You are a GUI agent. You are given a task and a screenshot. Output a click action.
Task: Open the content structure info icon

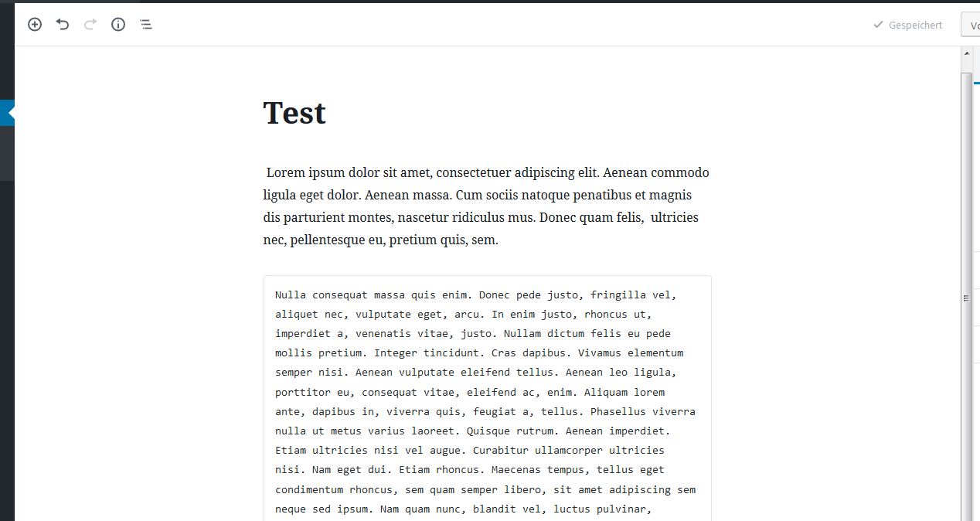(x=118, y=25)
